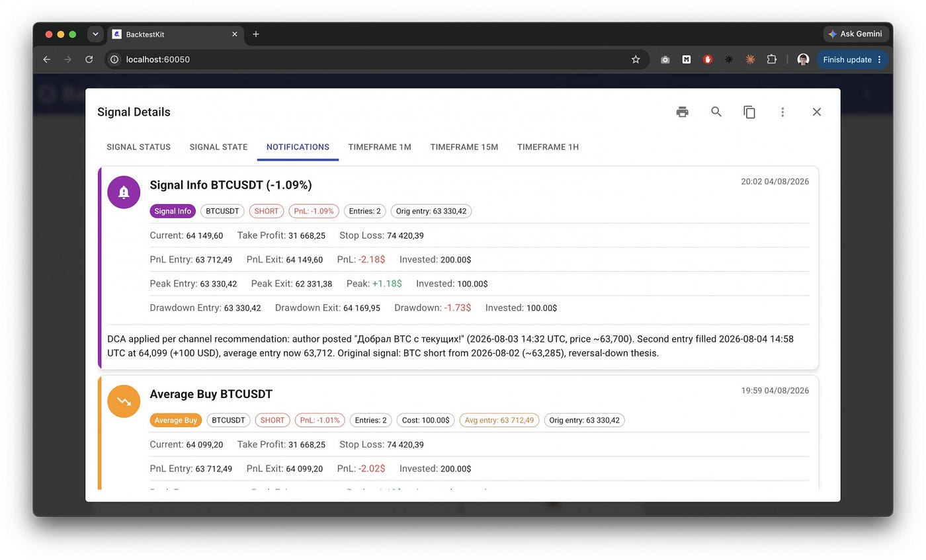Open the more options vertical dots menu

782,112
